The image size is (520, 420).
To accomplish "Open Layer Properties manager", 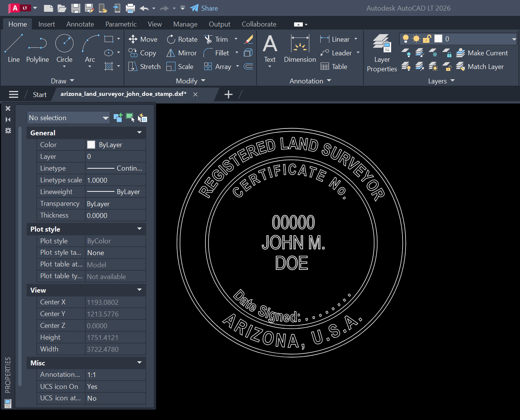I will (382, 53).
